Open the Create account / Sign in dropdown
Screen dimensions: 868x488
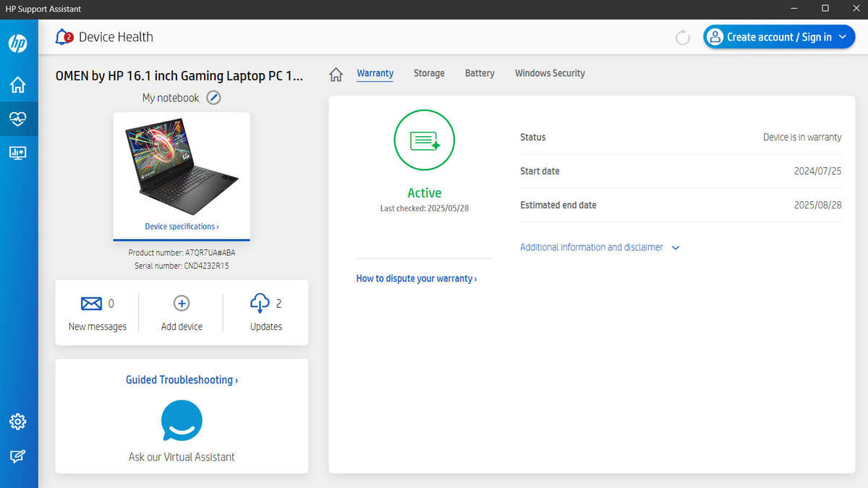(779, 37)
